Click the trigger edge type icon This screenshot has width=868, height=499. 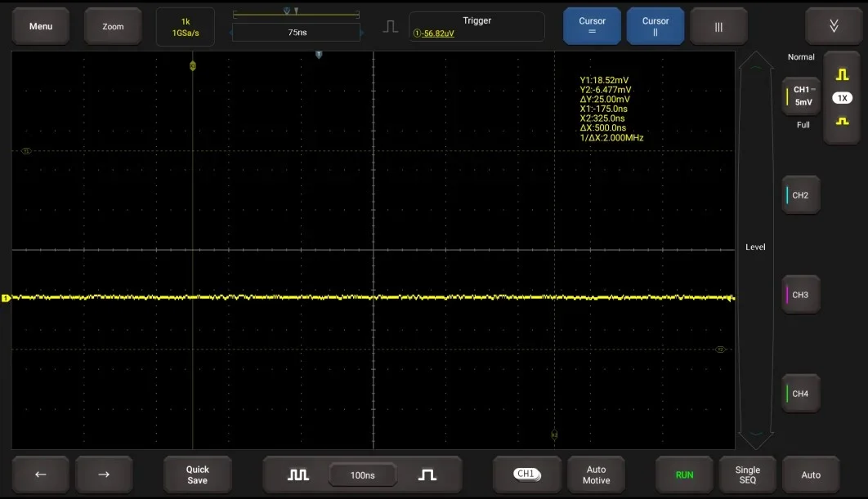click(x=390, y=27)
